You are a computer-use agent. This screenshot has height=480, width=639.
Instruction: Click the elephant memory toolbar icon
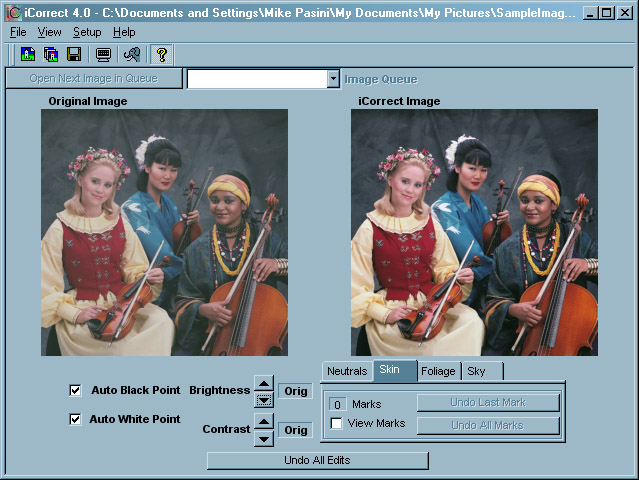click(131, 54)
